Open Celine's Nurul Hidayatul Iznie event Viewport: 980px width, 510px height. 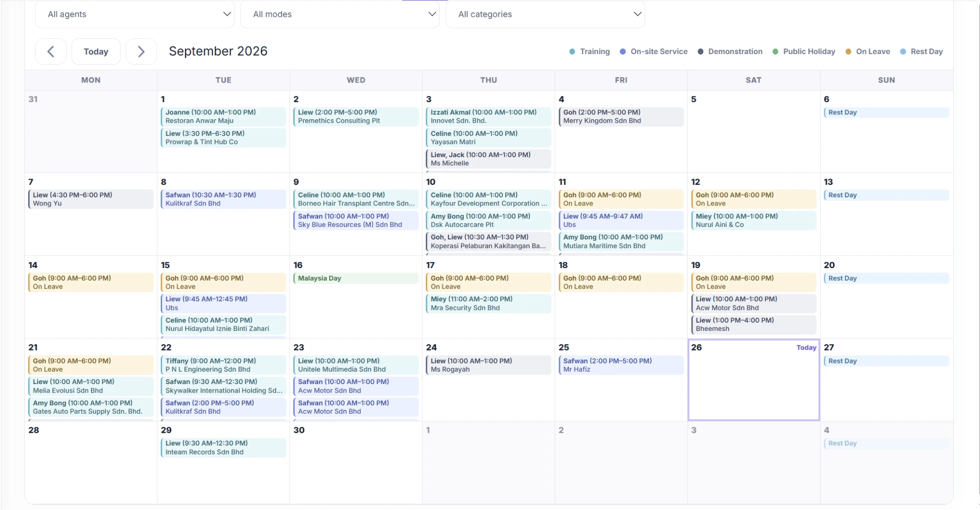[223, 325]
